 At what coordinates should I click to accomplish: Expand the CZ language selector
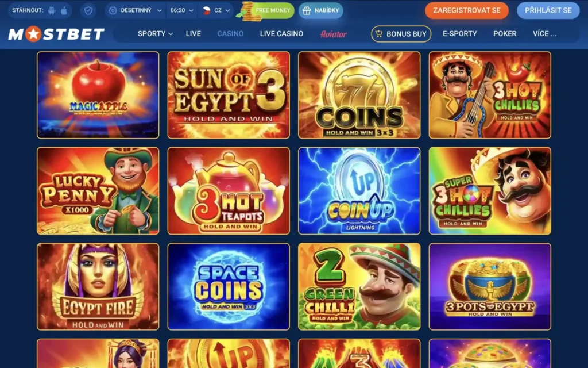coord(216,10)
